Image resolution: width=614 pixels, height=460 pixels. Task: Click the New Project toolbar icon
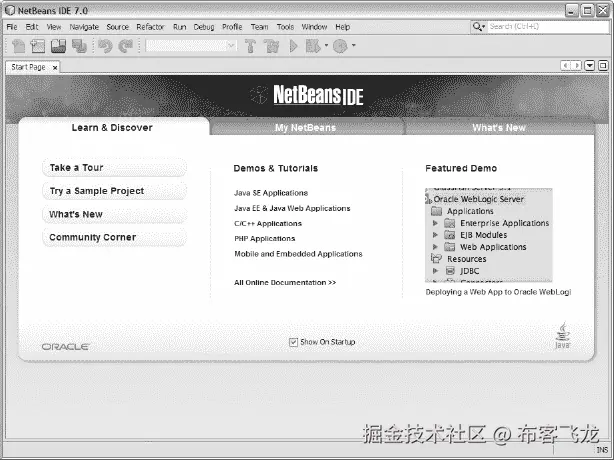tap(38, 46)
